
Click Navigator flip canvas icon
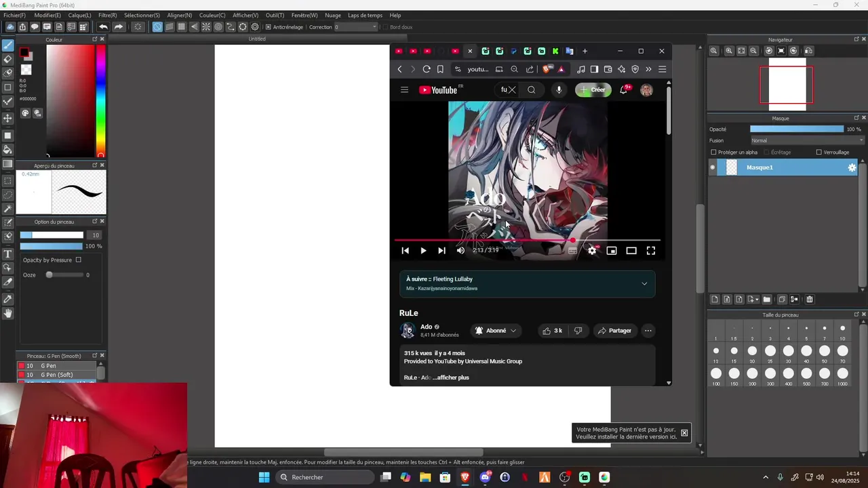(x=809, y=51)
